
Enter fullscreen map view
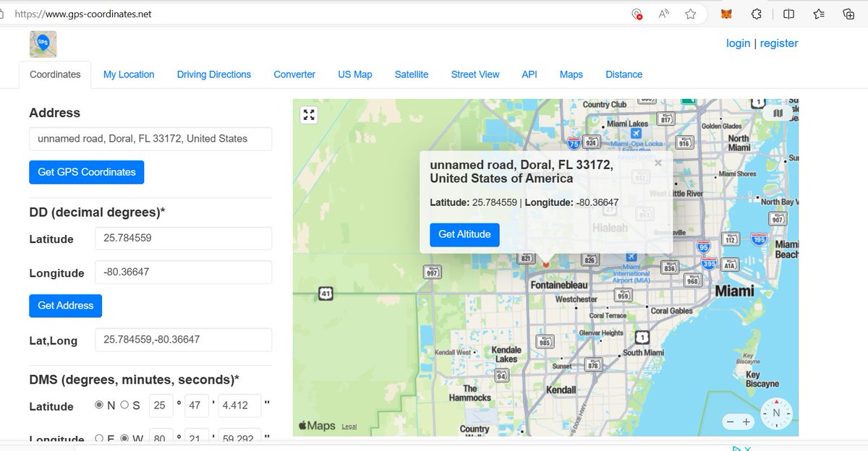(310, 114)
